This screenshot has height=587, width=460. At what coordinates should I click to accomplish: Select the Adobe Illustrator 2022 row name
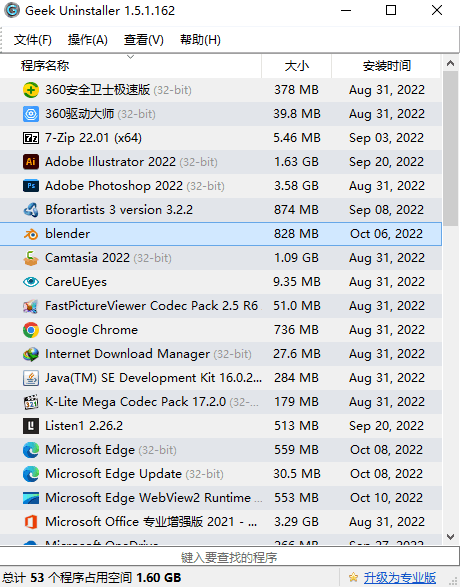[110, 162]
